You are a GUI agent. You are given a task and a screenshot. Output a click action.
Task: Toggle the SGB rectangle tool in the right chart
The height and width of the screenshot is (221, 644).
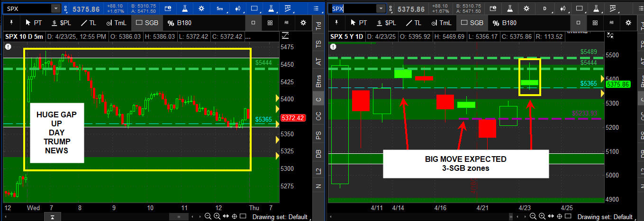click(x=472, y=22)
